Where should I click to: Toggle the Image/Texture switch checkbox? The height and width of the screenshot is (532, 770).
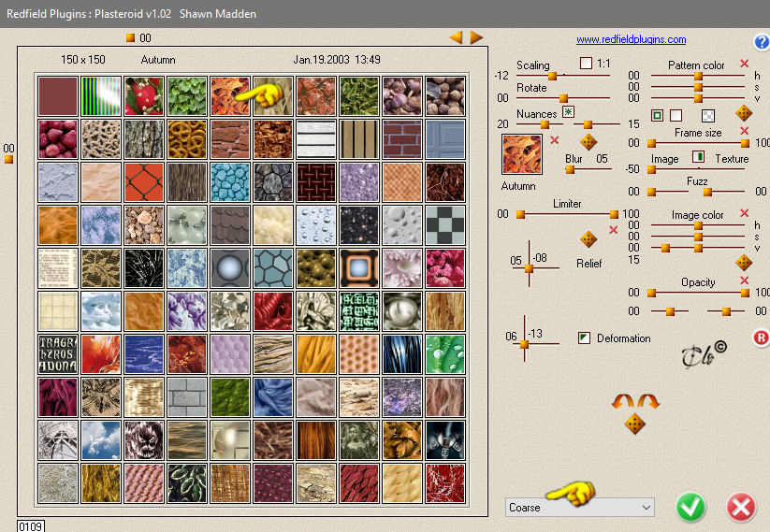click(698, 157)
